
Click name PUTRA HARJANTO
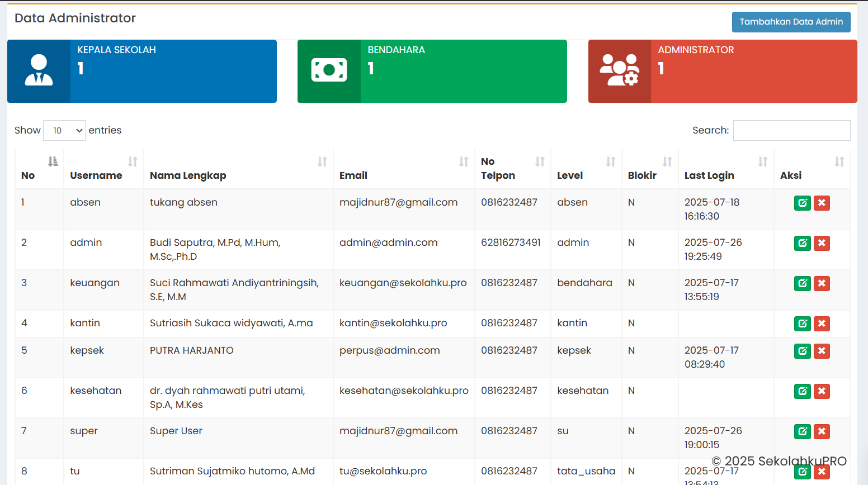(192, 350)
